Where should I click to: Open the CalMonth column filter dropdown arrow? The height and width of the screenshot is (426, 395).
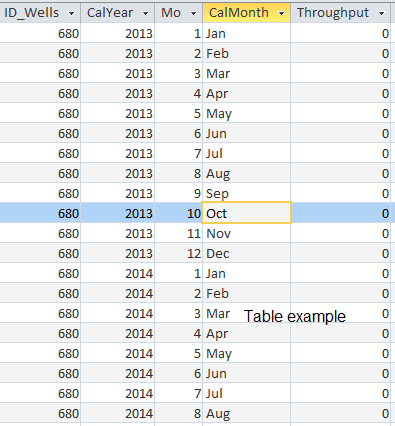282,13
